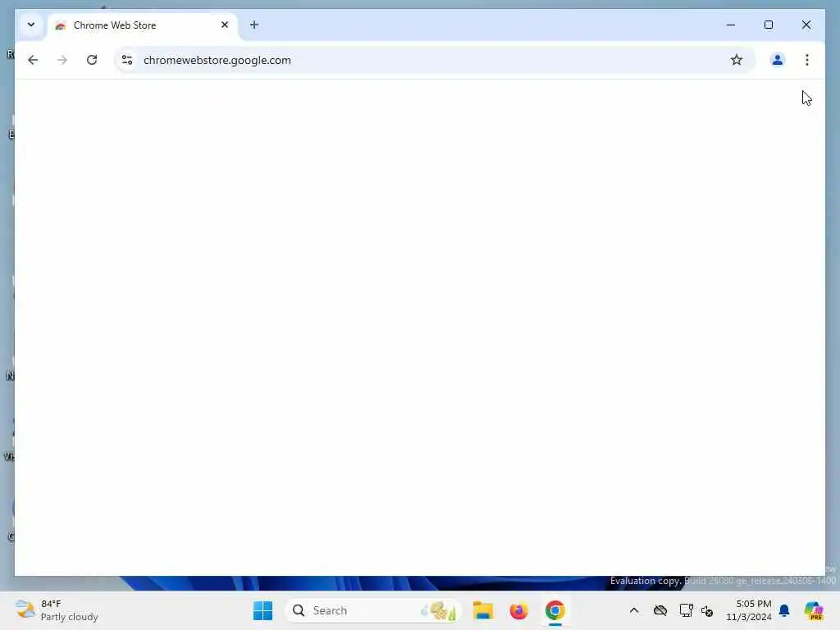
Task: Click the taskbar Search box
Action: pyautogui.click(x=373, y=610)
